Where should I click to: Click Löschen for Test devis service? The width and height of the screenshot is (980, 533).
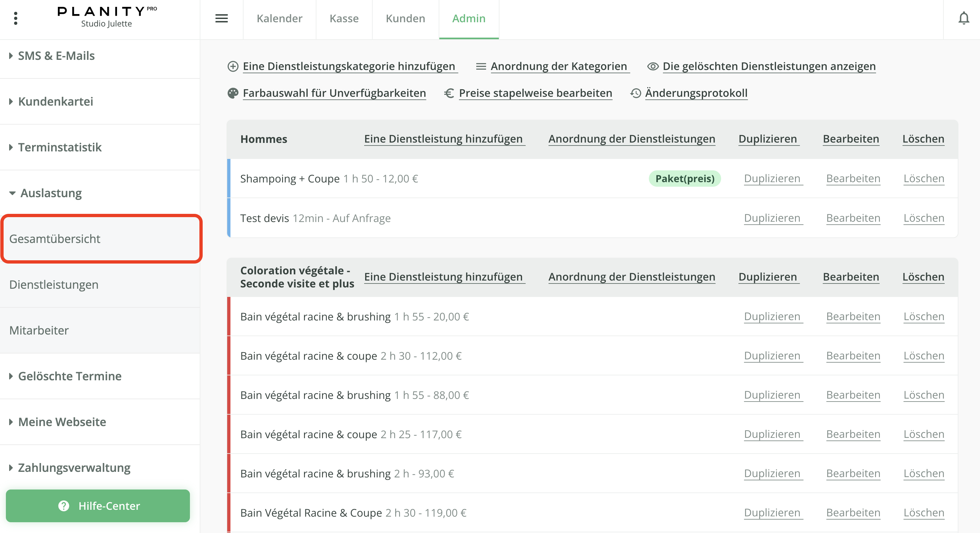924,218
